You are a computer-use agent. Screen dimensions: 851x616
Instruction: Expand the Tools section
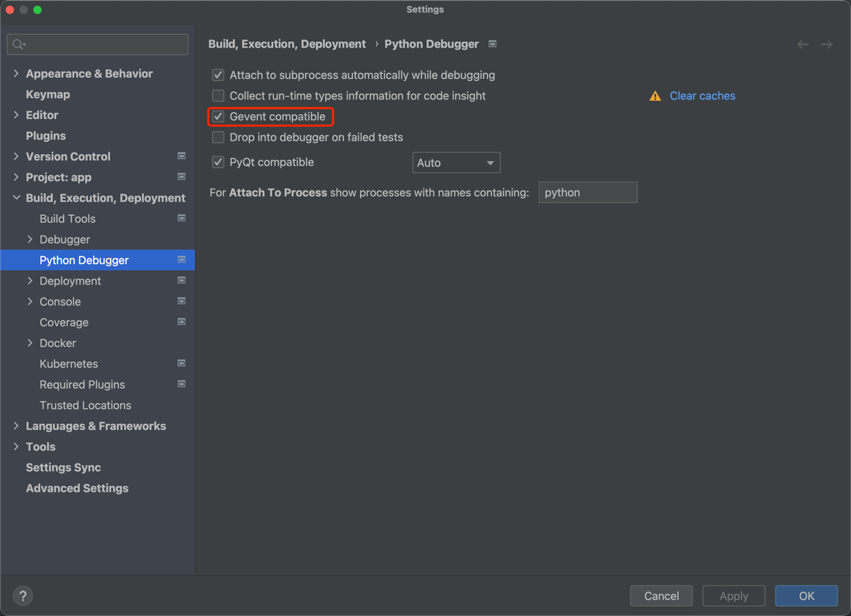[16, 447]
